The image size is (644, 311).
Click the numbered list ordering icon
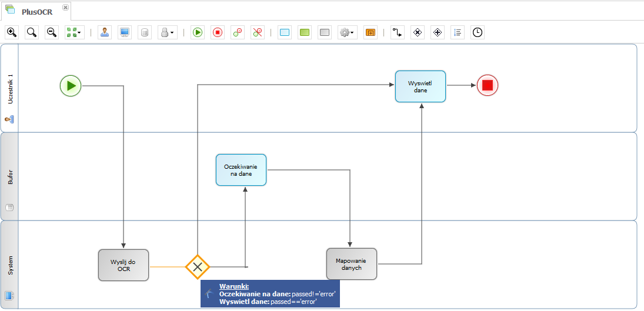pos(458,32)
